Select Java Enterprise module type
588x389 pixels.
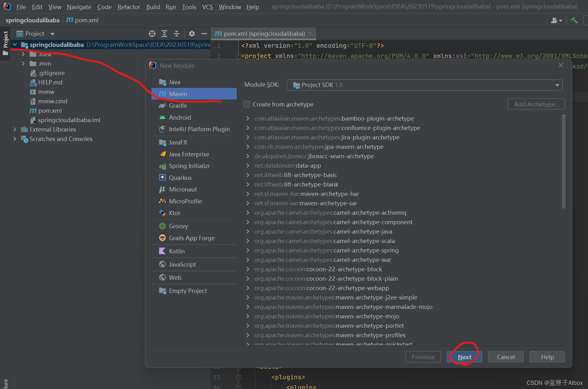(194, 154)
